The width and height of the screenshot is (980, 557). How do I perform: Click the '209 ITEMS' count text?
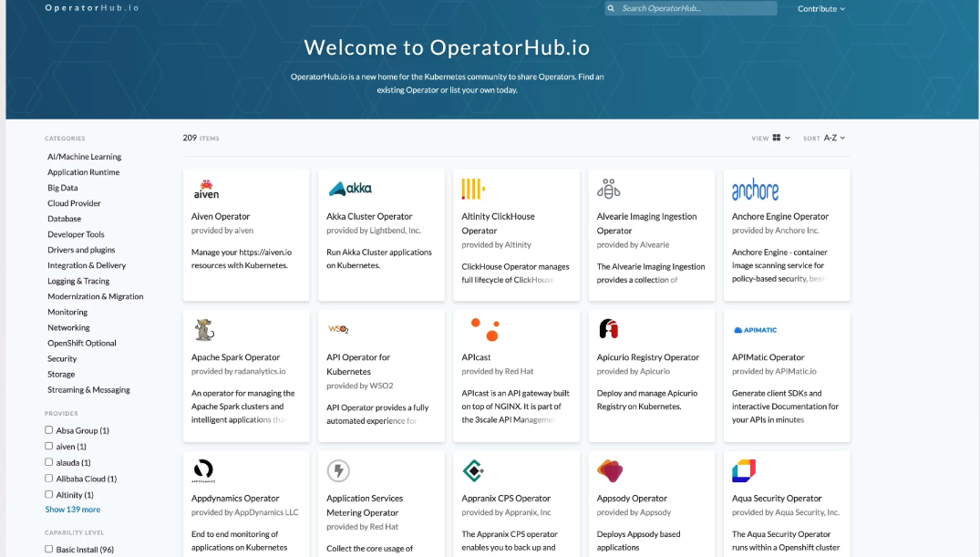pos(201,138)
